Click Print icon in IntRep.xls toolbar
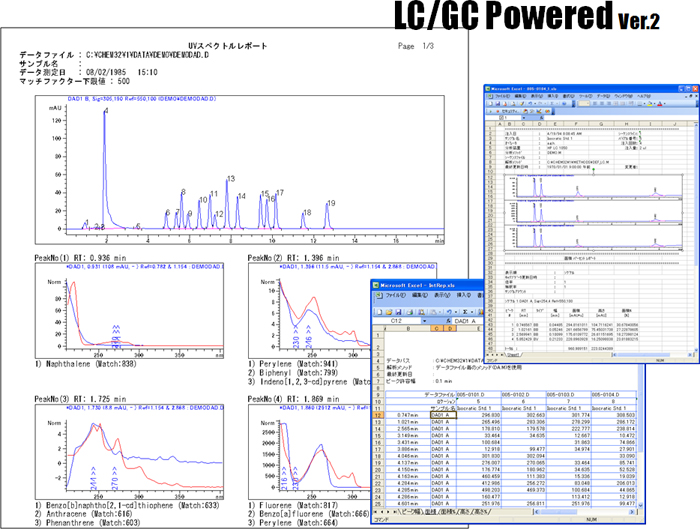 click(410, 312)
